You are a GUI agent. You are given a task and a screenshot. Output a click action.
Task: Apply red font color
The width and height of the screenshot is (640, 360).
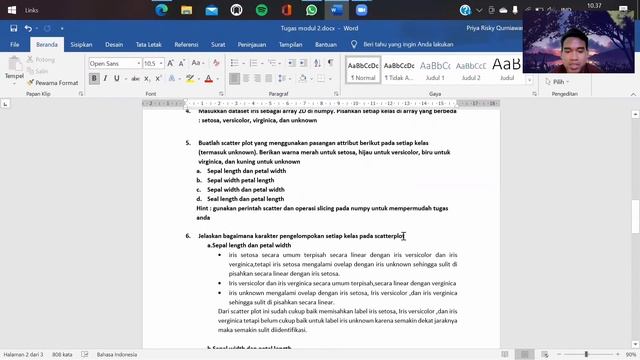coord(209,78)
